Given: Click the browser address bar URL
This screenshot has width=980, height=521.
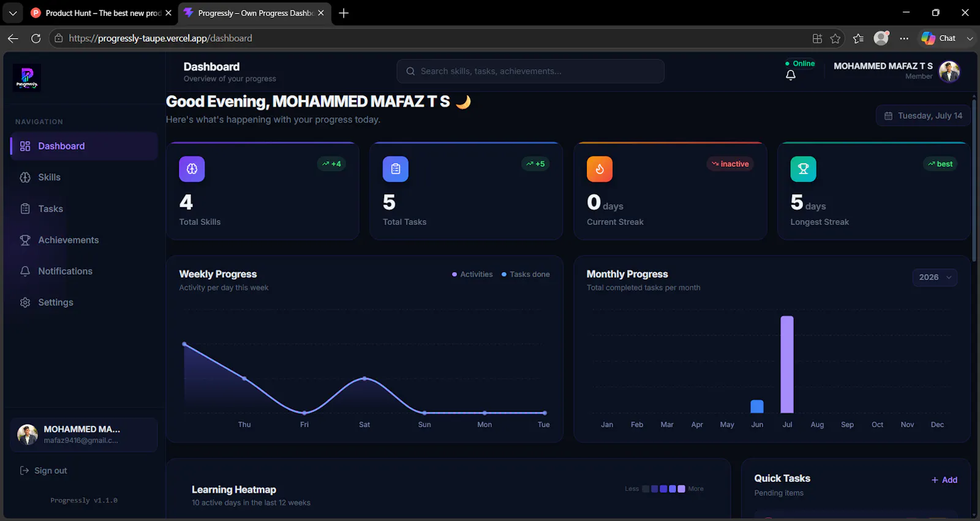Looking at the screenshot, I should coord(160,38).
